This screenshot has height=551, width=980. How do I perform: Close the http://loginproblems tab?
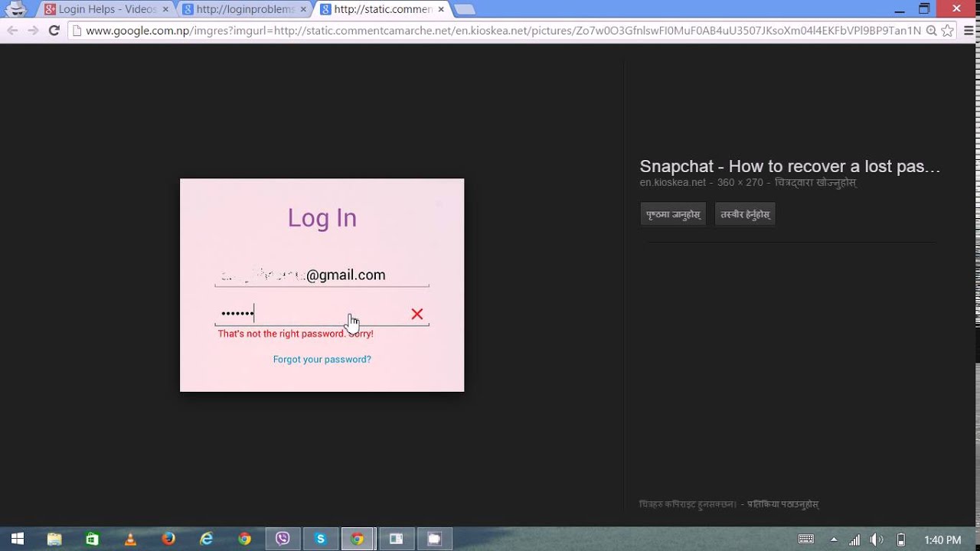click(x=303, y=9)
